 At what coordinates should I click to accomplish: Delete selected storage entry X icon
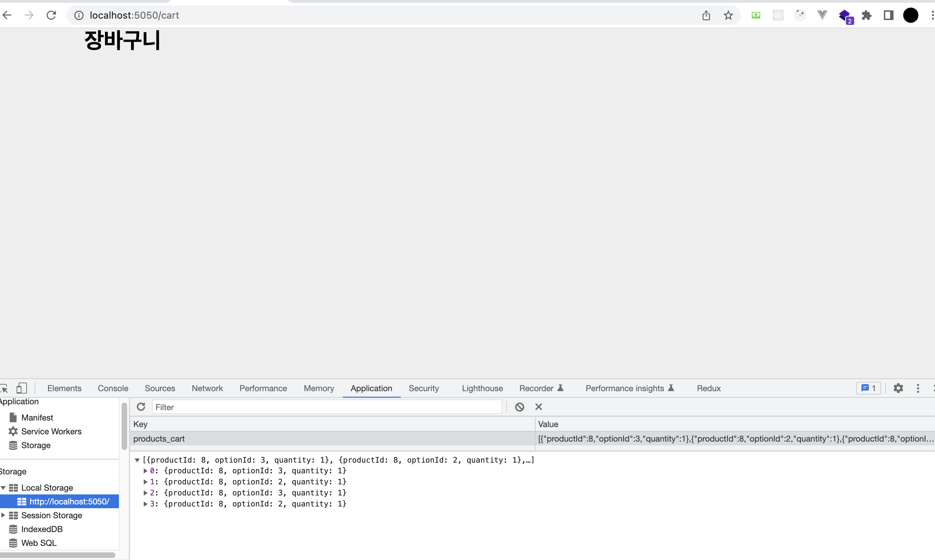pyautogui.click(x=538, y=407)
